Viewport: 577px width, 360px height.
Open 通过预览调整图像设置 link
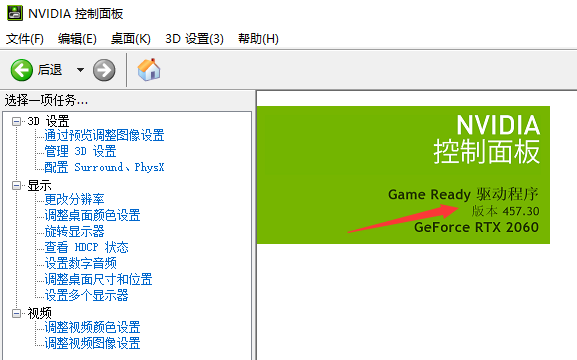[104, 135]
